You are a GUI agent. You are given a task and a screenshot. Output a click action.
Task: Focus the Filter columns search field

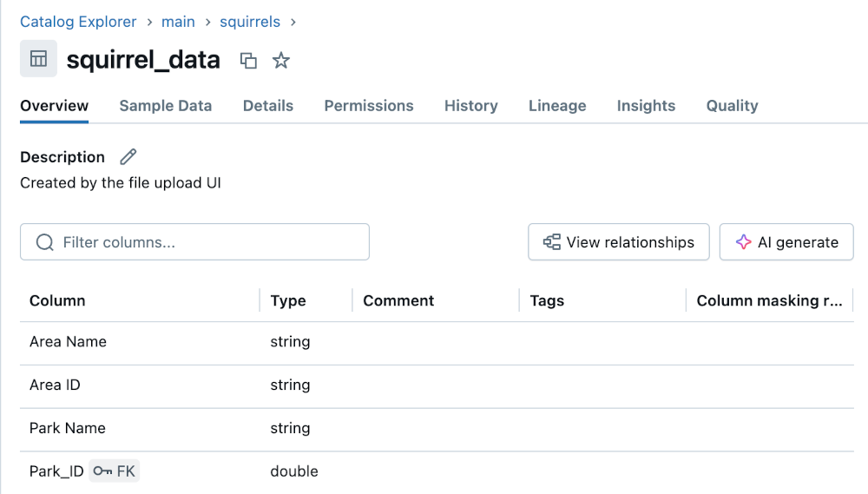208,242
